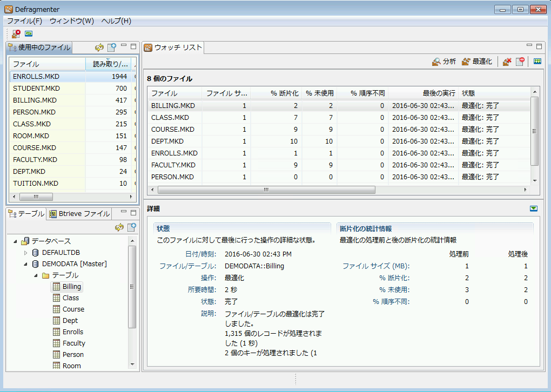Screen dimensions: 551x392
Task: Click the green-arrow monitor icon in main toolbar
Action: pos(29,33)
